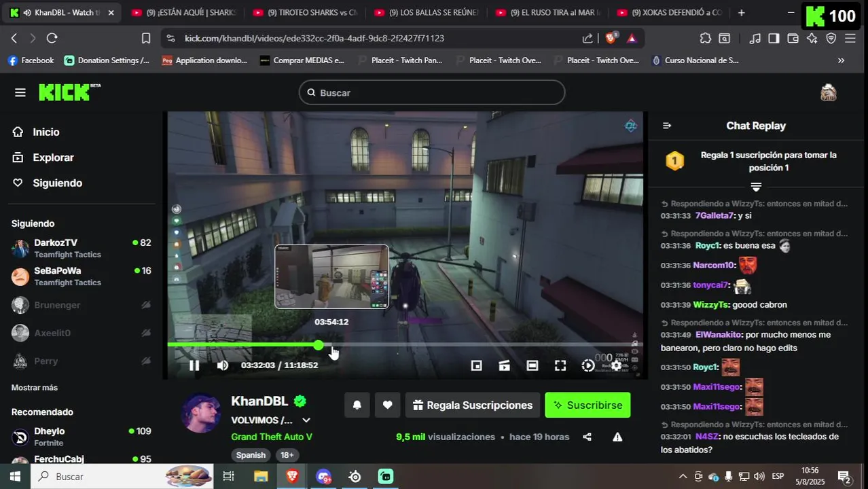Screen dimensions: 868x489
Task: Toggle the video player fullscreen mode
Action: (x=560, y=365)
